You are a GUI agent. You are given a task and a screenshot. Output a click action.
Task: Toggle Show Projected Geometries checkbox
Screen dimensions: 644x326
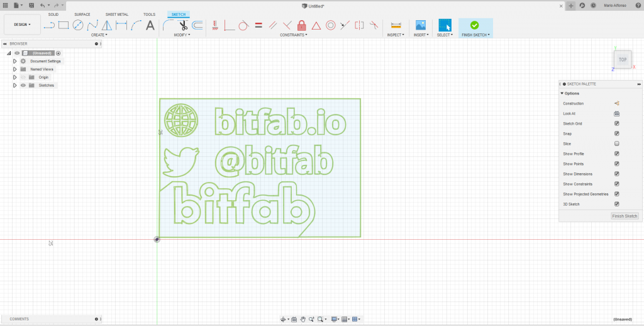click(x=616, y=194)
